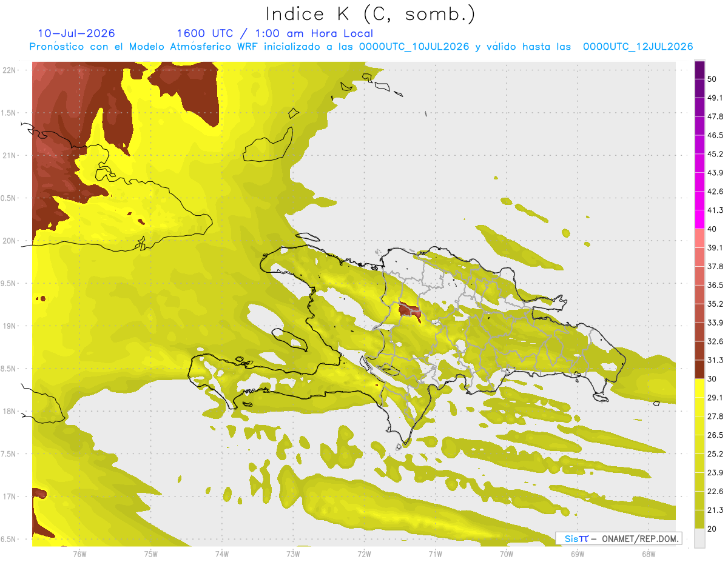Click the '22.6' color scale label
Viewport: 728px width, 562px height.
point(715,491)
